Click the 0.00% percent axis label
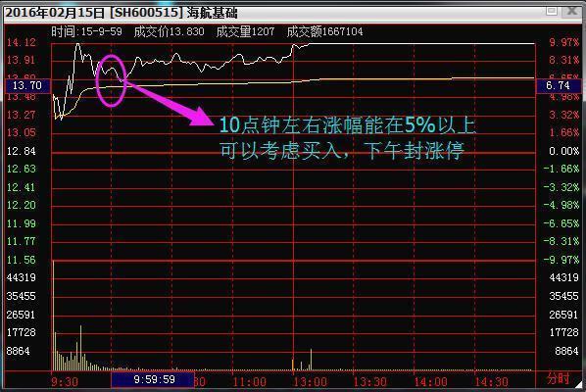This screenshot has width=586, height=392. click(x=563, y=151)
